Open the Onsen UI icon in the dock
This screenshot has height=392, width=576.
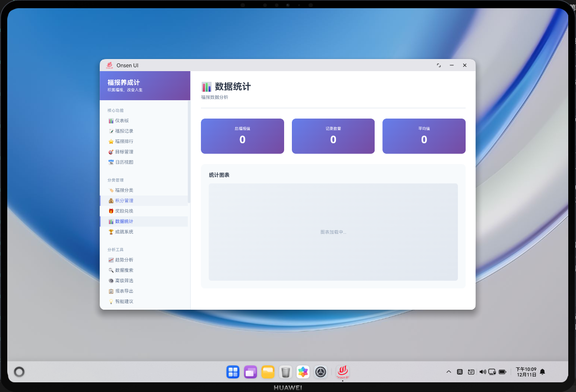[x=342, y=372]
